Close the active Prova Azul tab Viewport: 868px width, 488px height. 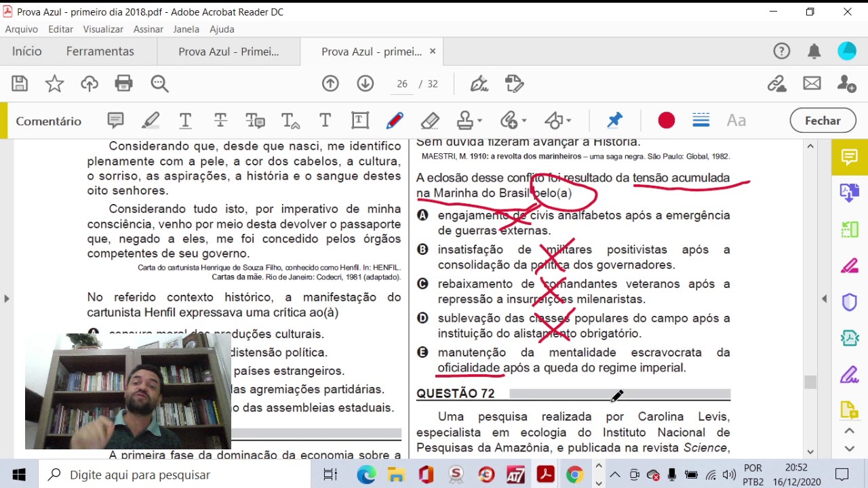433,52
